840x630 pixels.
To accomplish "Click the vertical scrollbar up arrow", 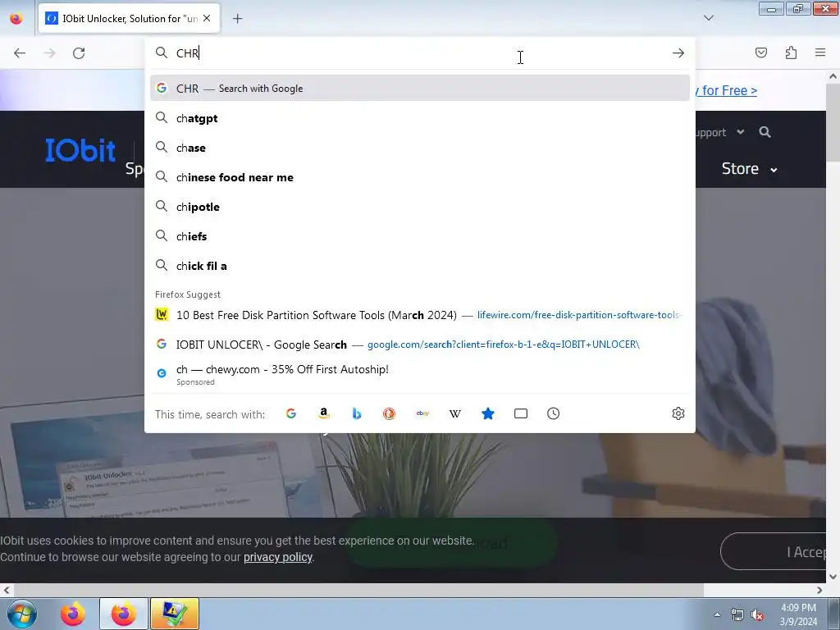I will [833, 76].
